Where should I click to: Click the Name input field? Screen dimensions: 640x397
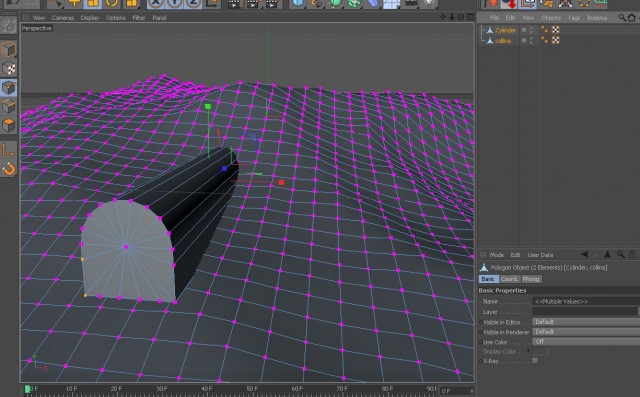[586, 302]
